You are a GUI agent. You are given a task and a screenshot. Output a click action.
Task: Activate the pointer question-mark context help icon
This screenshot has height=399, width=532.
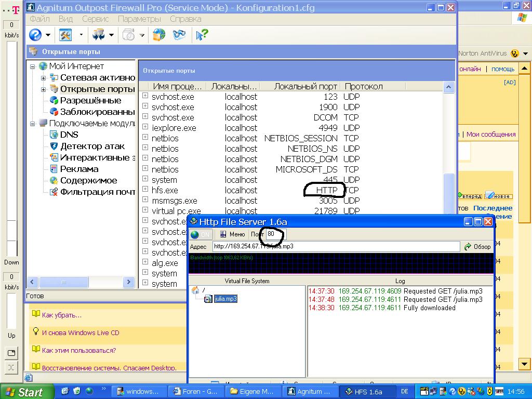(202, 35)
